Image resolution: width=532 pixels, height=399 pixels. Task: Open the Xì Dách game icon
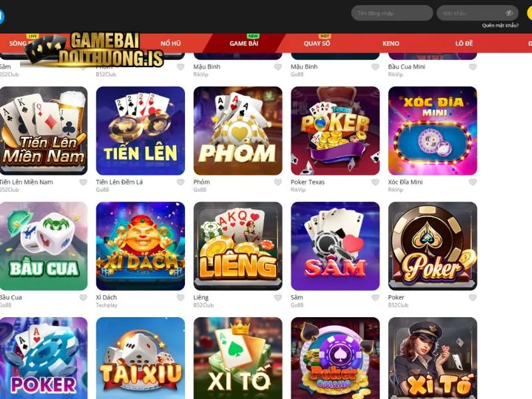pyautogui.click(x=140, y=246)
